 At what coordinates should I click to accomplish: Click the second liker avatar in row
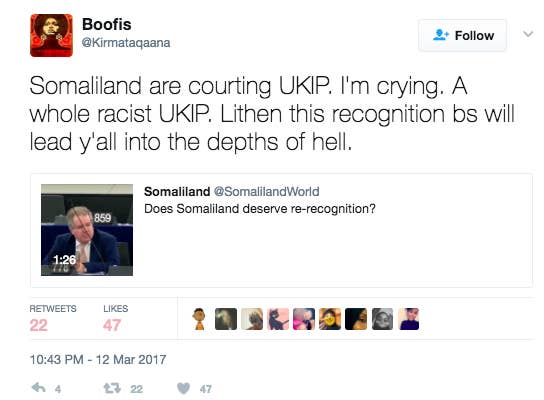point(226,319)
